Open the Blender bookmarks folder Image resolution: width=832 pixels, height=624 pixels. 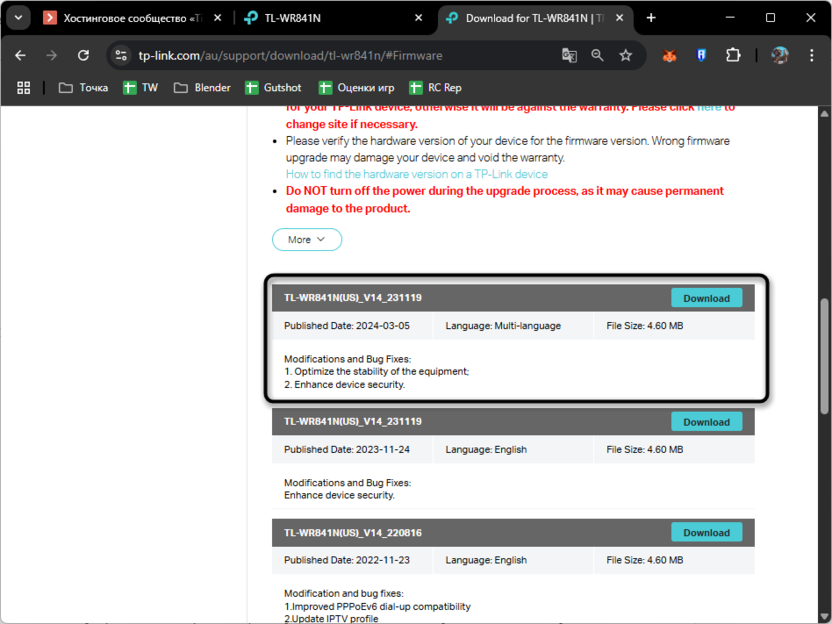[202, 88]
